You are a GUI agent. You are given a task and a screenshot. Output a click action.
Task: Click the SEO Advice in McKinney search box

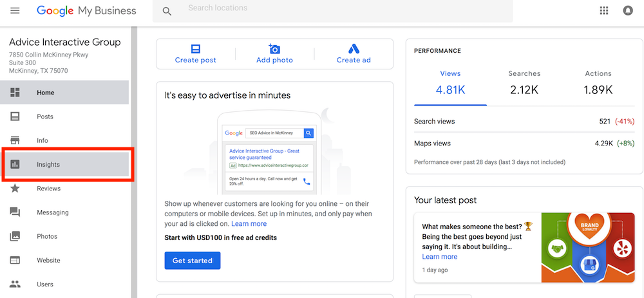point(274,133)
